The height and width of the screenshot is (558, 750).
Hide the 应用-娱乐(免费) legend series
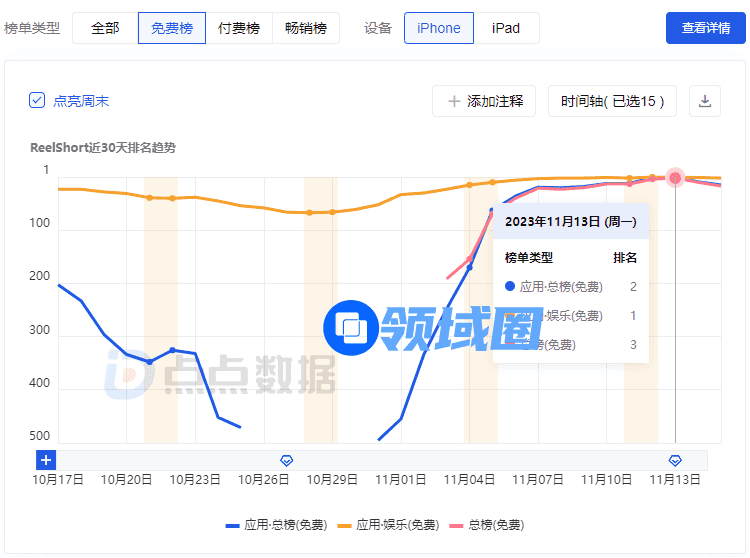pyautogui.click(x=388, y=524)
